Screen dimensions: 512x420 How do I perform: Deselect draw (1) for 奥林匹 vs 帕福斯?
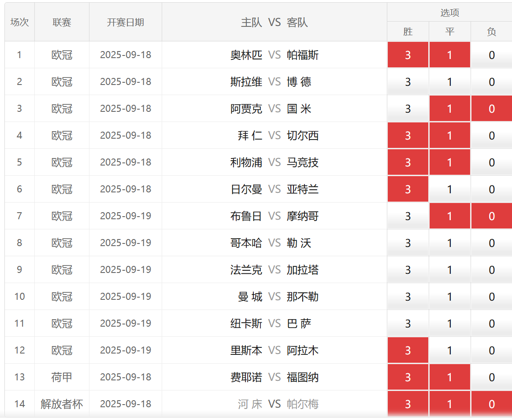point(449,55)
